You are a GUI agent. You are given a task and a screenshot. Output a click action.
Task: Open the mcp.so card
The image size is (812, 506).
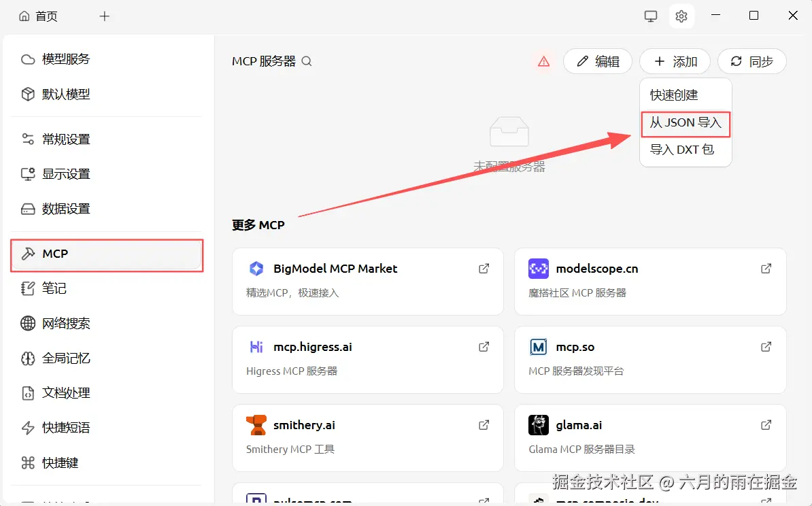click(x=650, y=359)
